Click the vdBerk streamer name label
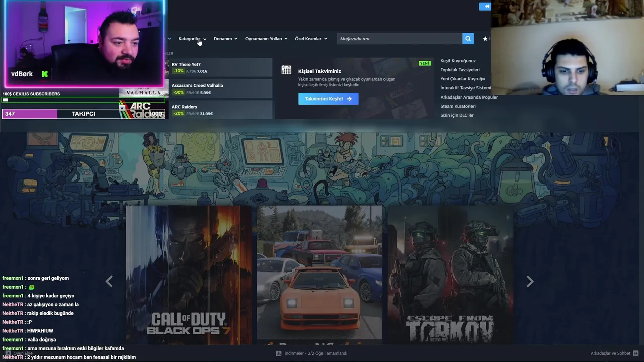The width and height of the screenshot is (644, 362). click(x=22, y=74)
